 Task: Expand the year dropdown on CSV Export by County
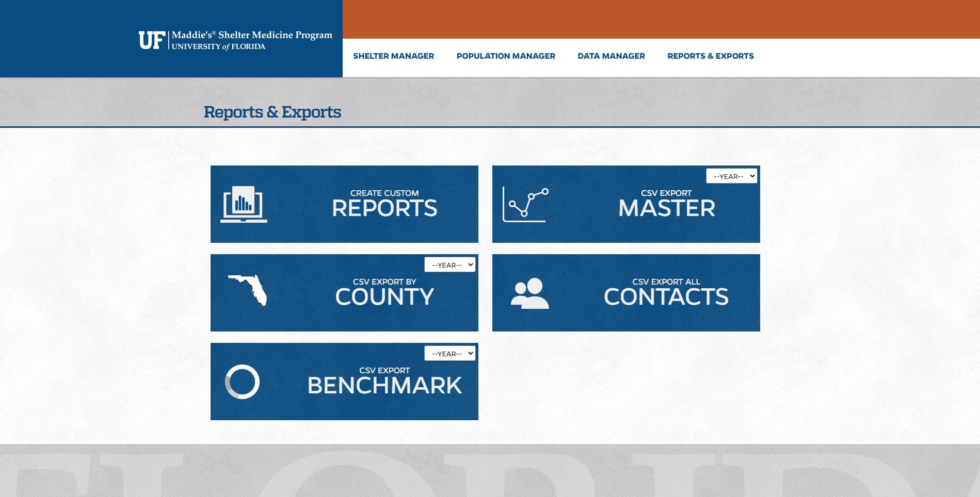click(x=449, y=264)
